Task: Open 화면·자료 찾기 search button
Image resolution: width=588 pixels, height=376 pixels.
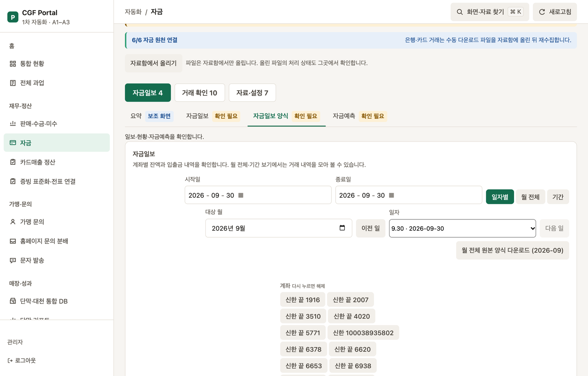Action: pyautogui.click(x=490, y=12)
